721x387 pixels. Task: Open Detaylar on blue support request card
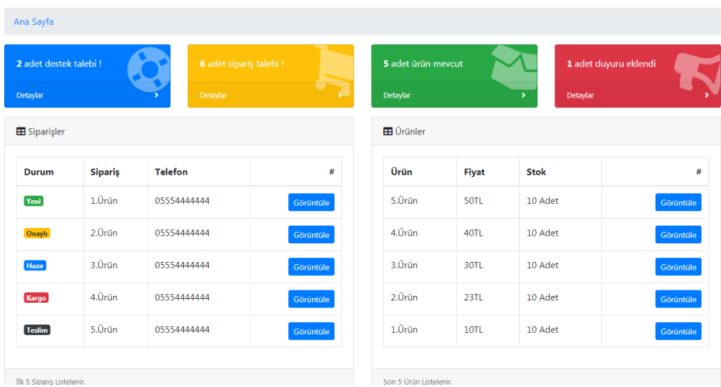[x=30, y=95]
